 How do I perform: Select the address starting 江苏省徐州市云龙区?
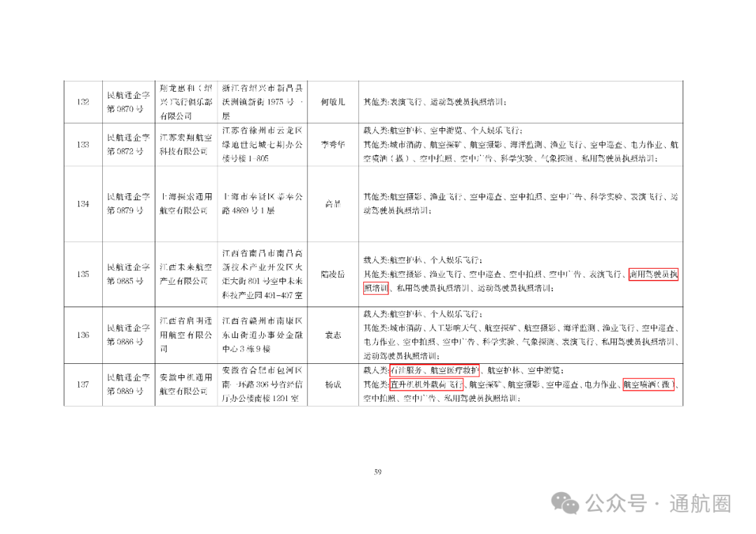[262, 145]
